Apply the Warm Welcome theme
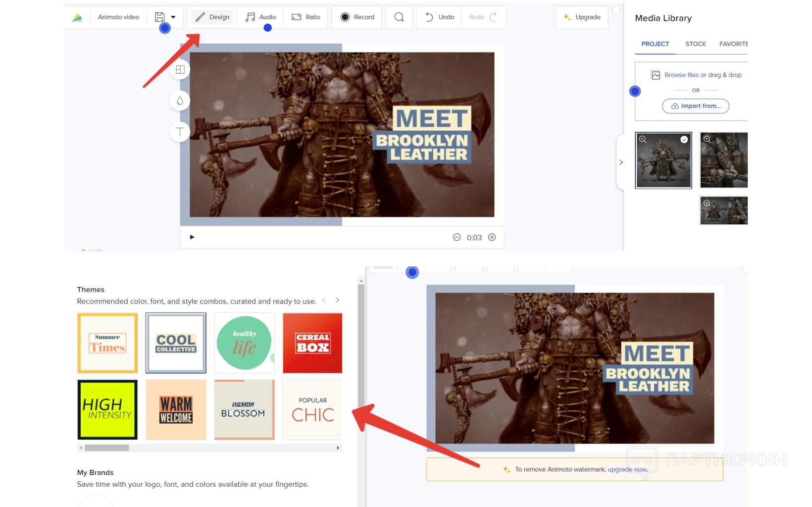 pyautogui.click(x=176, y=409)
